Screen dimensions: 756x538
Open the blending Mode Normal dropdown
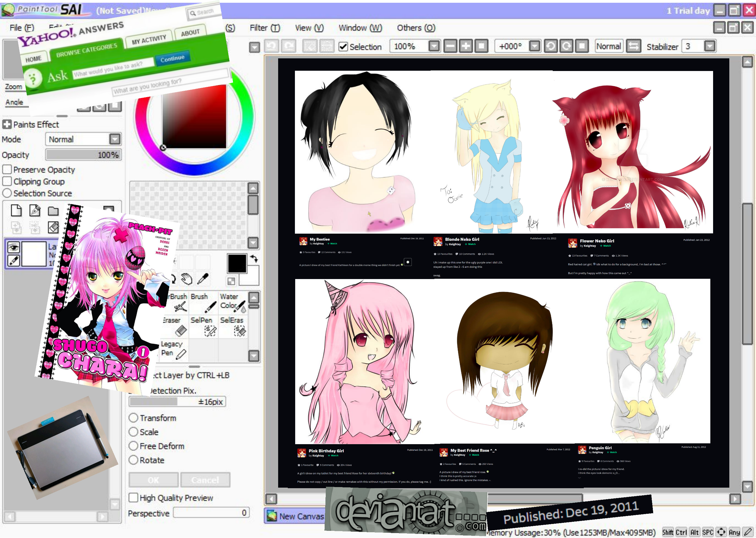click(115, 139)
